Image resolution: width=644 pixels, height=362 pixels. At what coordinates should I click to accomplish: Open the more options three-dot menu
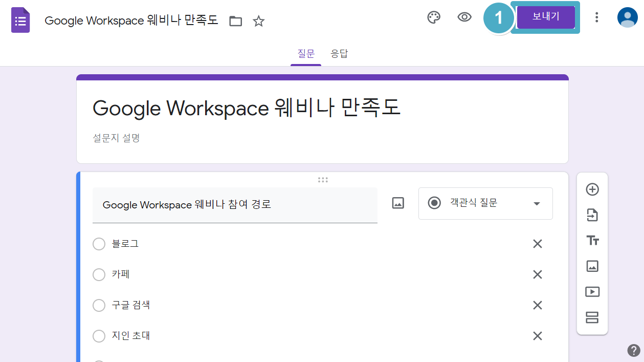click(x=596, y=17)
